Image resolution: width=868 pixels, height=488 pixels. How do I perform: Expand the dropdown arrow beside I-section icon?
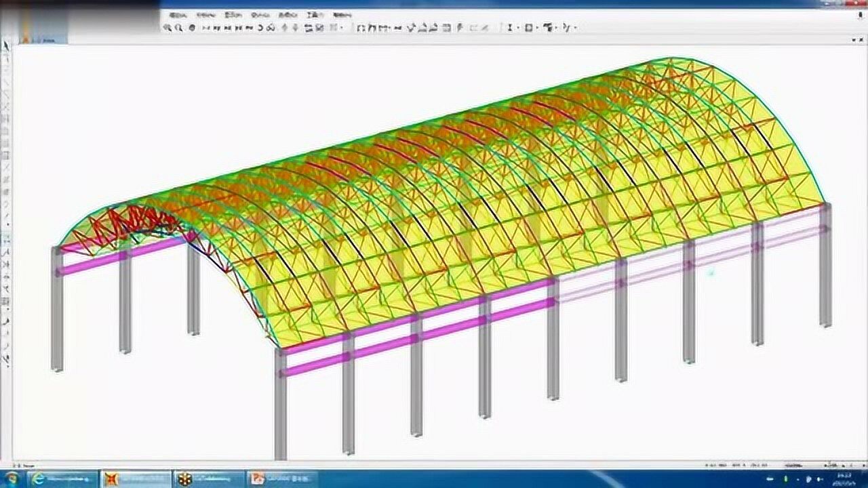point(518,28)
